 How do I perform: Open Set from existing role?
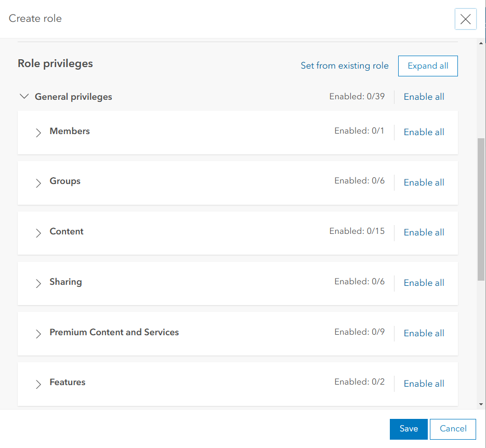tap(345, 65)
